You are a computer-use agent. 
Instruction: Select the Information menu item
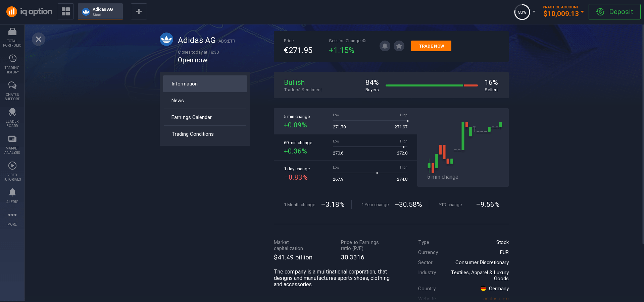click(205, 84)
